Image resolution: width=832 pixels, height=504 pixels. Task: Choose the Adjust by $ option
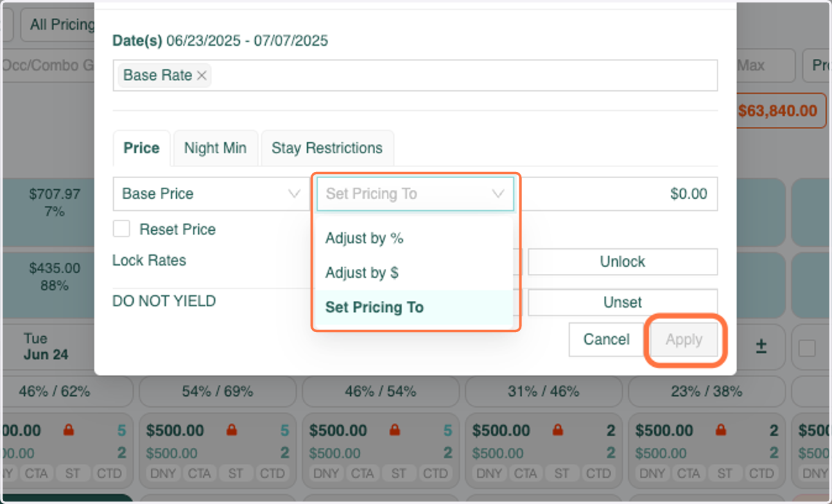coord(413,273)
